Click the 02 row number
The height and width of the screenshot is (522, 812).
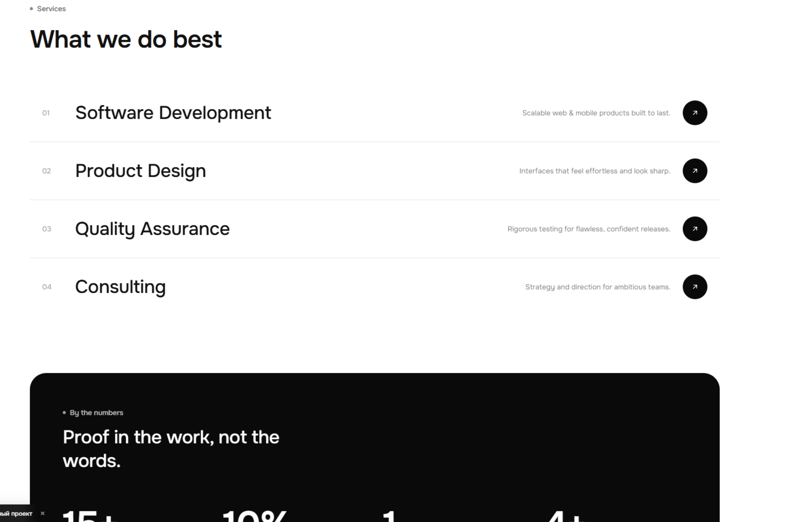coord(46,171)
